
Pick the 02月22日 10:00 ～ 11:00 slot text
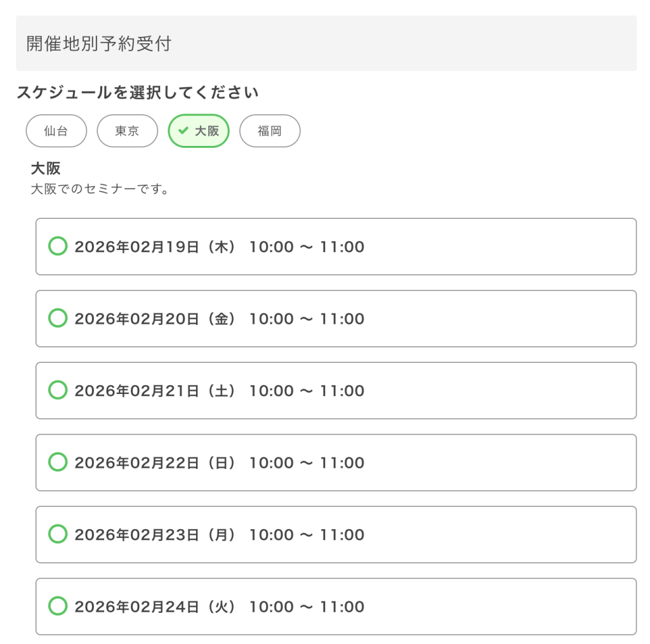tap(219, 463)
